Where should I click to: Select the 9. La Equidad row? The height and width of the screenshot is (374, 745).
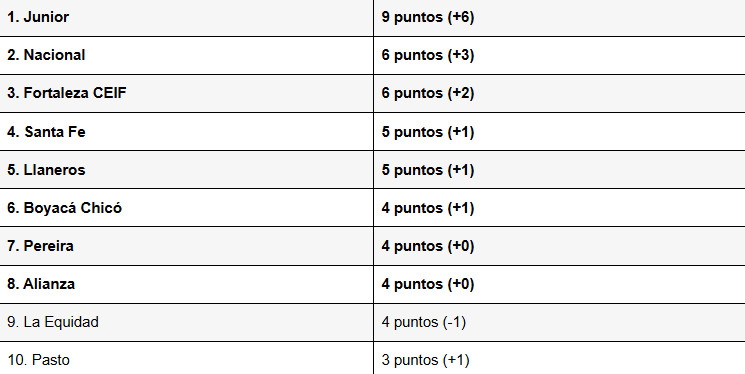pyautogui.click(x=372, y=323)
